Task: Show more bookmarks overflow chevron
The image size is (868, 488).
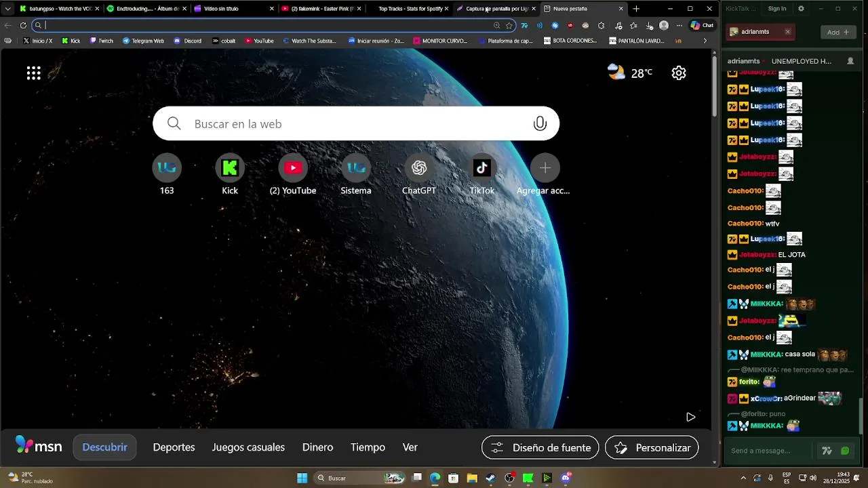Action: coord(705,41)
